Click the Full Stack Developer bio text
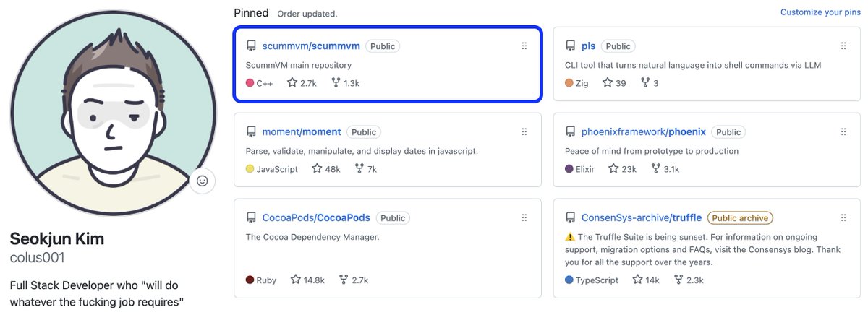The image size is (868, 315). (98, 293)
